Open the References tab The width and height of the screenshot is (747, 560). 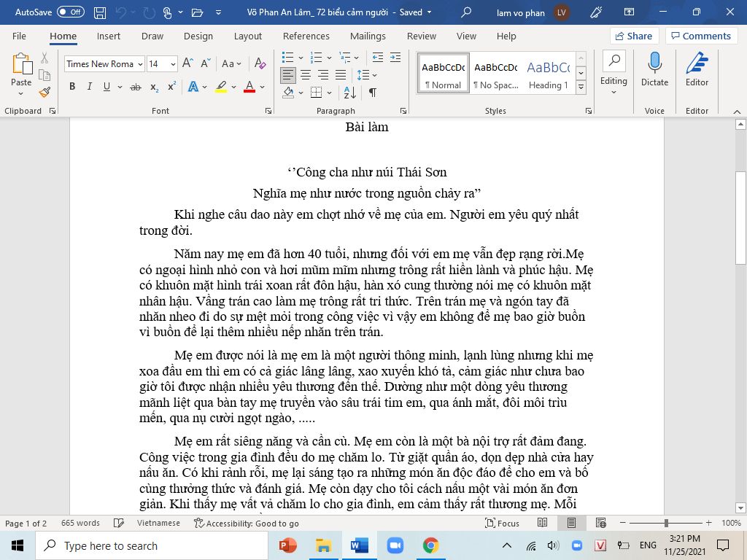(306, 36)
